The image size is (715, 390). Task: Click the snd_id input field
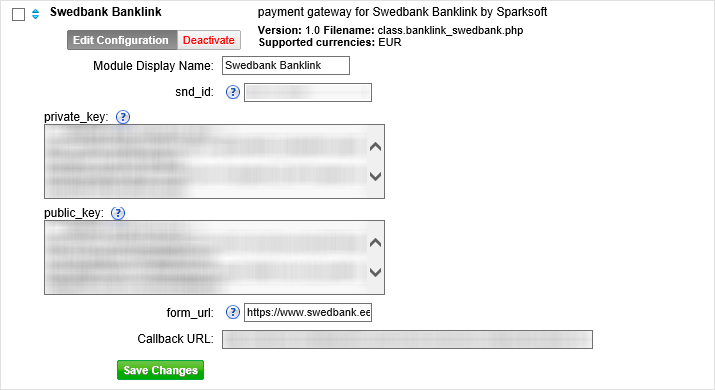click(x=308, y=93)
